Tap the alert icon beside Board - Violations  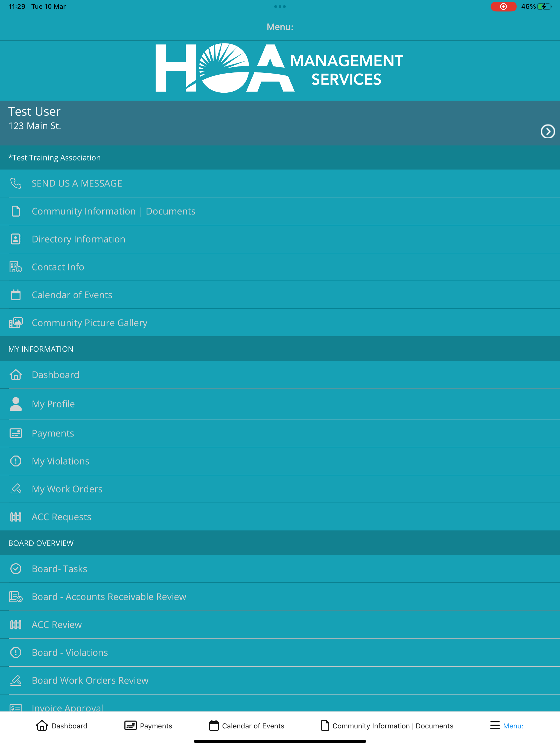click(16, 652)
